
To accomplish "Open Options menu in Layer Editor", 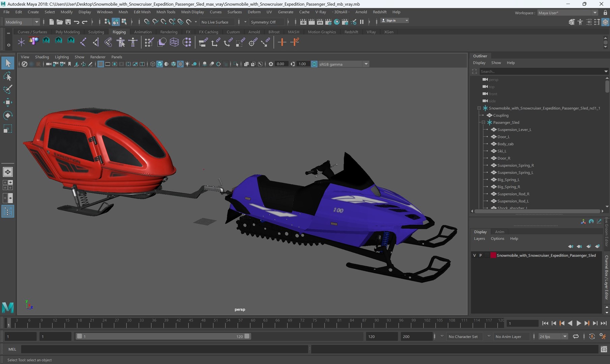I will pyautogui.click(x=497, y=239).
